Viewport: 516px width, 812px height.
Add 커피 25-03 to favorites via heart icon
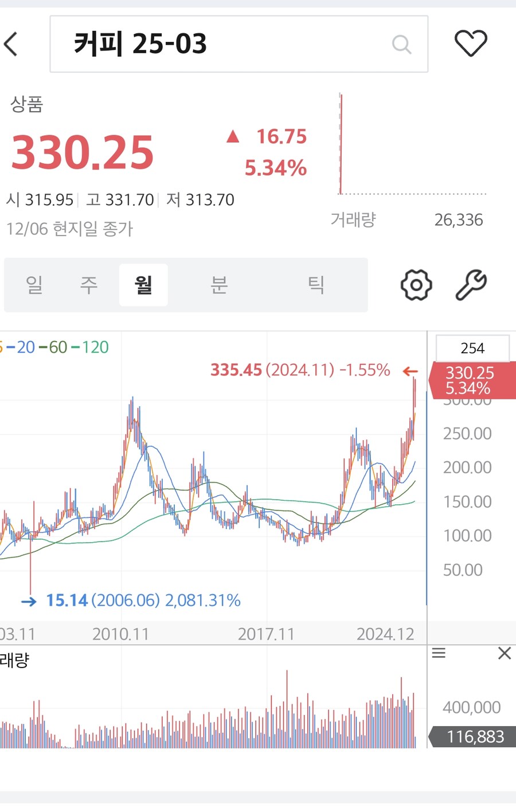pyautogui.click(x=472, y=43)
